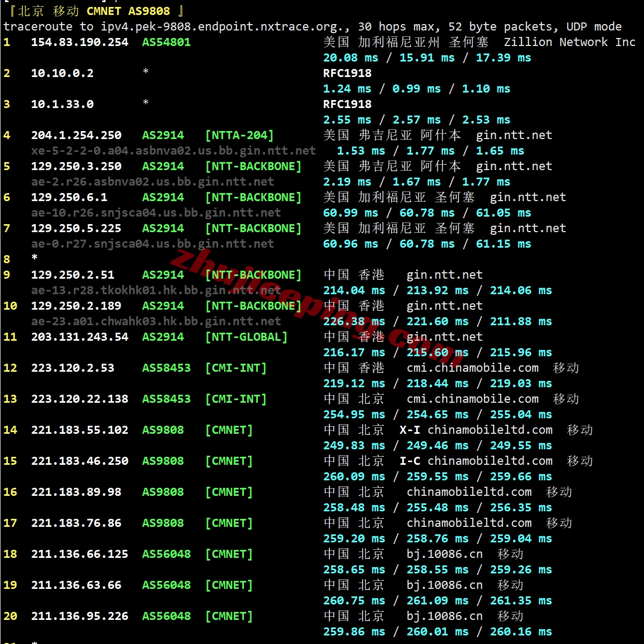Click hostname xe-5-2-2-0.a04.asbnva02.us.bb.gin.ntt.net
Viewport: 644px width, 644px height.
(x=173, y=151)
